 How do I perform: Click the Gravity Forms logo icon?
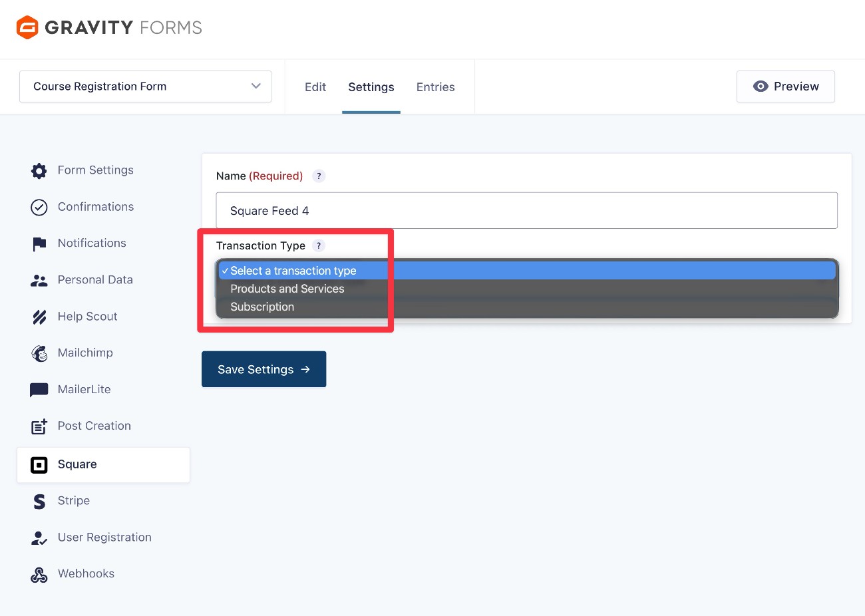26,27
